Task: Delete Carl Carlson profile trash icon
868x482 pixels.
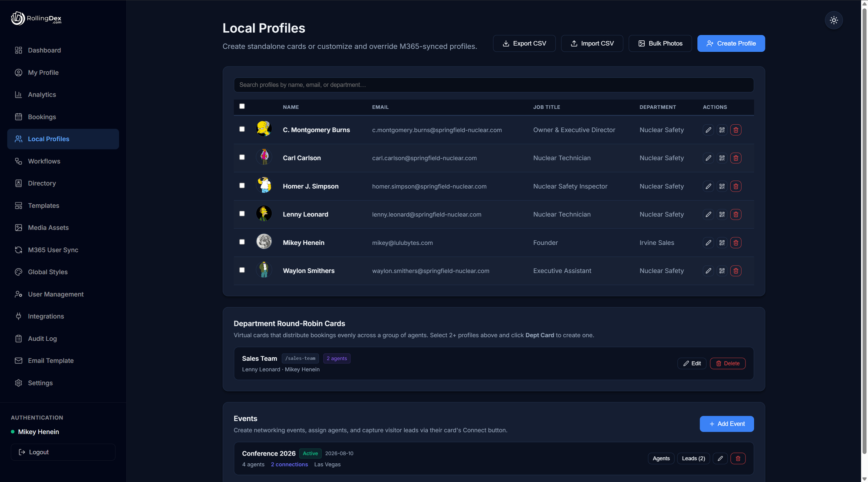Action: [736, 158]
